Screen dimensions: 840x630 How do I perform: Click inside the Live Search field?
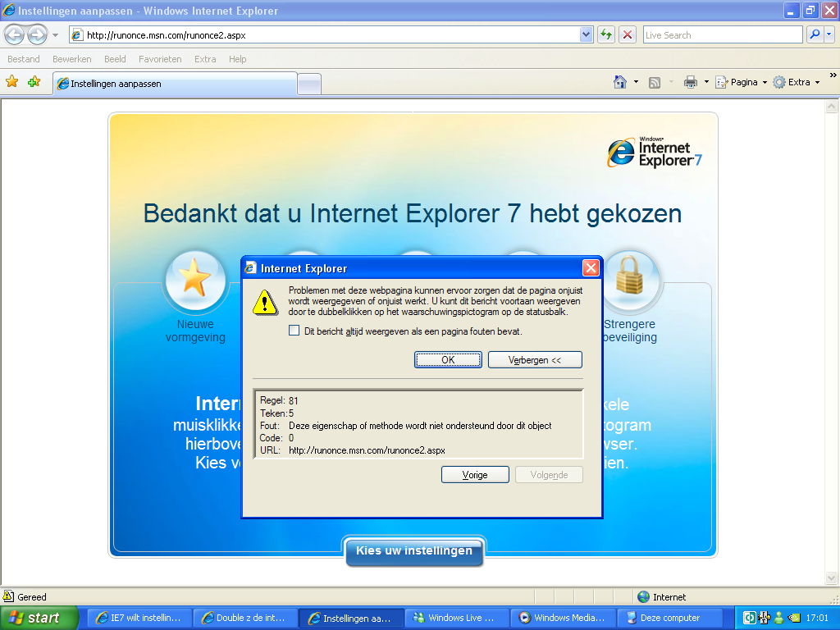pyautogui.click(x=722, y=34)
